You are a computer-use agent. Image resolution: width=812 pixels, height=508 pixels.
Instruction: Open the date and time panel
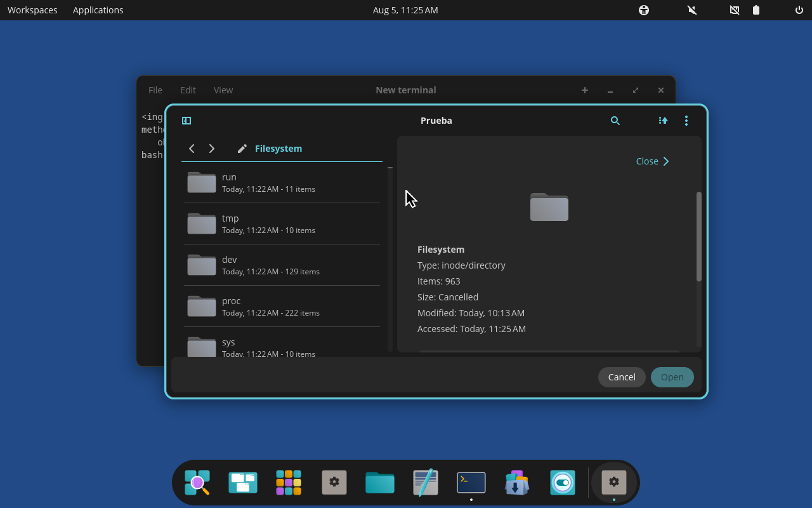[405, 10]
